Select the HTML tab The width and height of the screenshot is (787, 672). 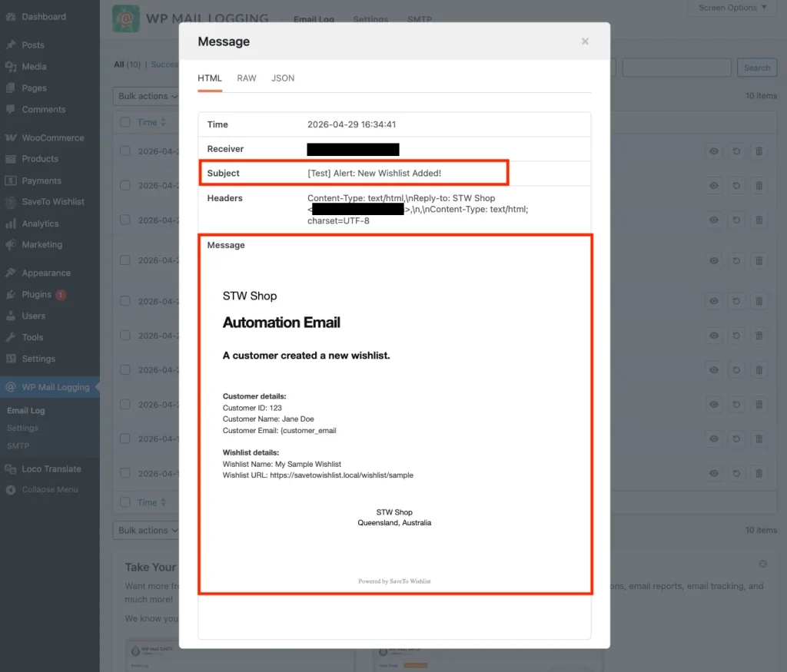tap(209, 78)
